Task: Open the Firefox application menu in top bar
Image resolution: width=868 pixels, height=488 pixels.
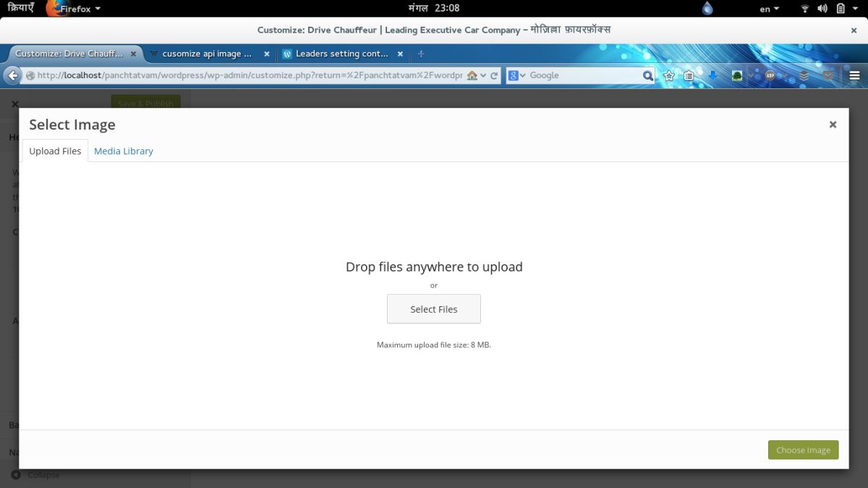Action: coord(73,9)
